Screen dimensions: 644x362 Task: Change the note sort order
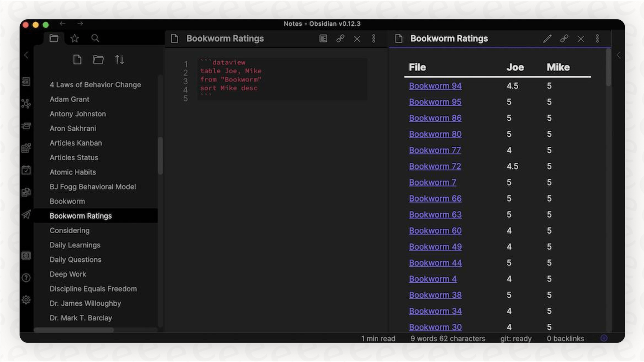point(120,59)
